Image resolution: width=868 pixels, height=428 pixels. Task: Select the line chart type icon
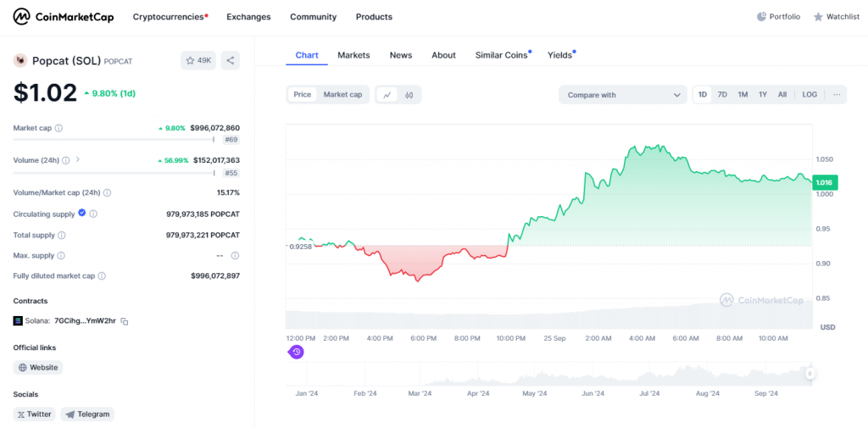click(387, 95)
